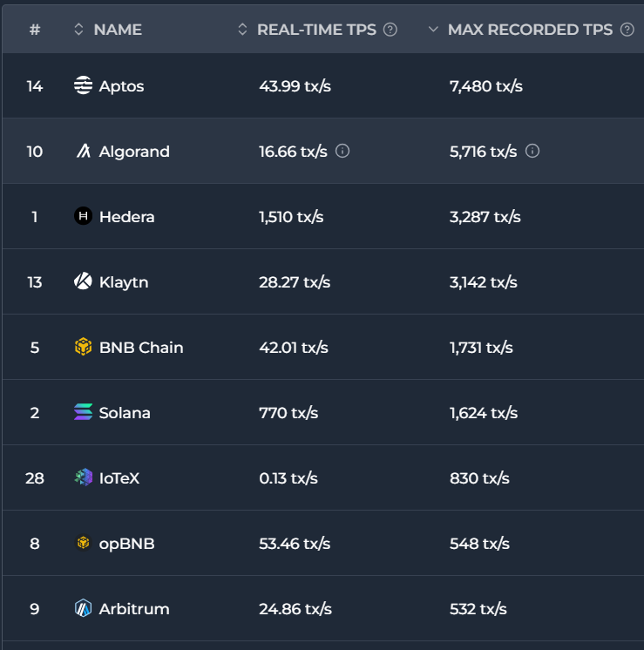
Task: Select the 830 tx/s max value
Action: [479, 478]
